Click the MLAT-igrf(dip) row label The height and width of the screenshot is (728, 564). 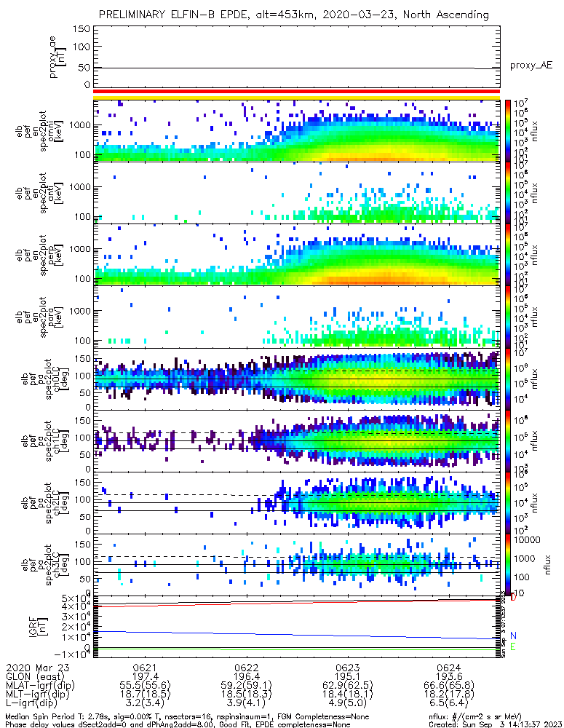click(42, 686)
